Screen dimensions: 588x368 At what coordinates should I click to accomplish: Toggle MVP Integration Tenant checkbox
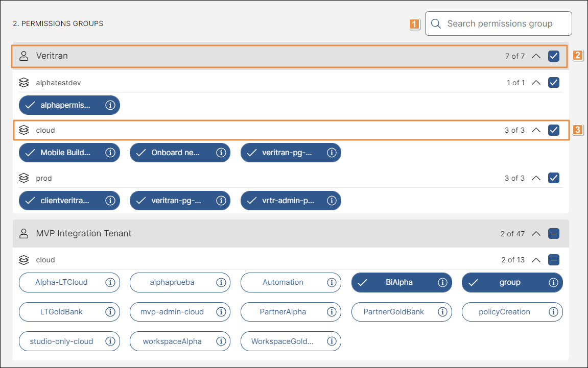(554, 234)
